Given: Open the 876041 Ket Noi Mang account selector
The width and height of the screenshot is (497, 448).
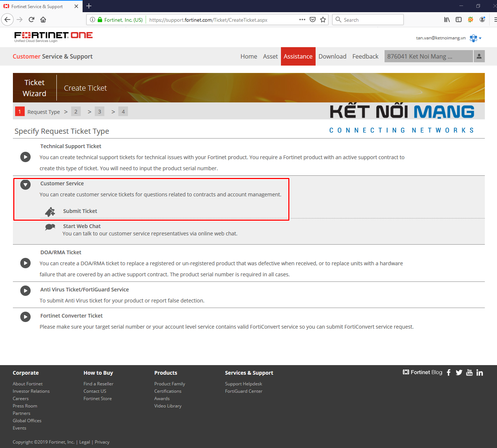Looking at the screenshot, I should (x=428, y=56).
